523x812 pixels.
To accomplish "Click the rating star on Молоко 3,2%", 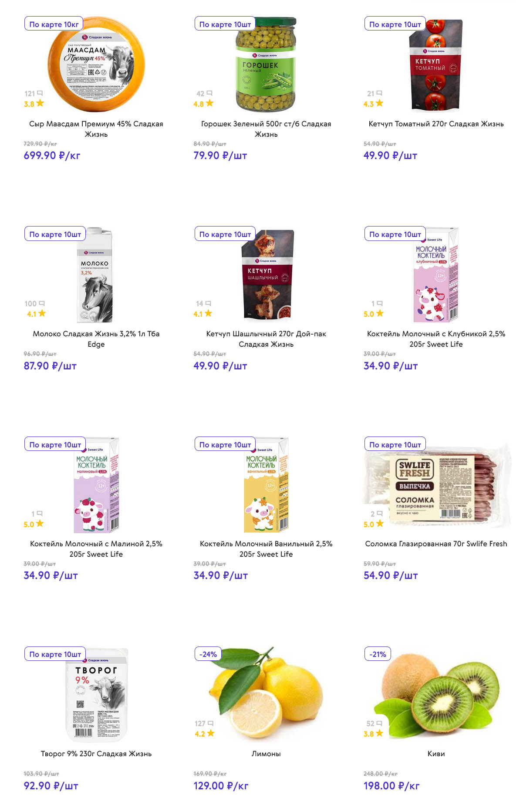I will point(42,313).
